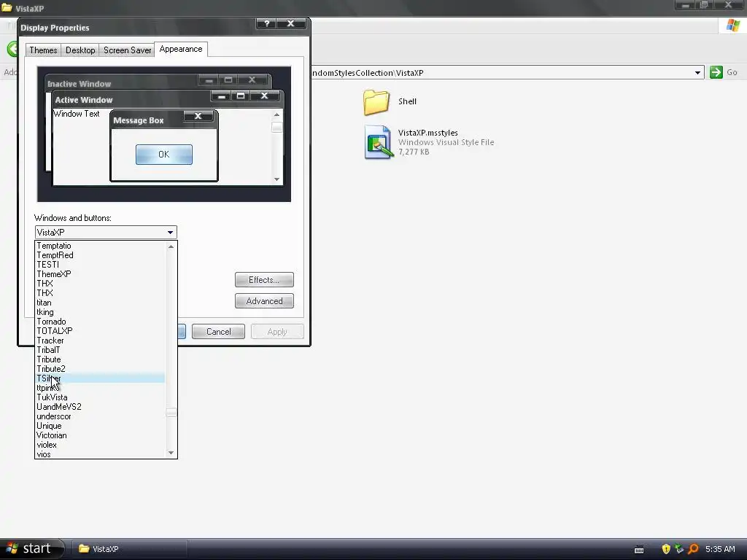Select the VistaXP.msstyles file icon

tap(379, 142)
